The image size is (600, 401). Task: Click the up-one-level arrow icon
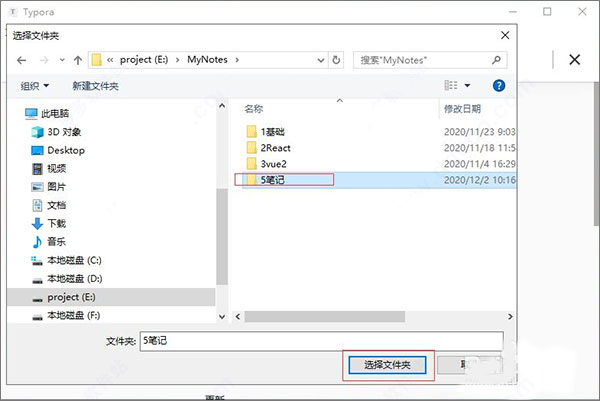coord(78,60)
